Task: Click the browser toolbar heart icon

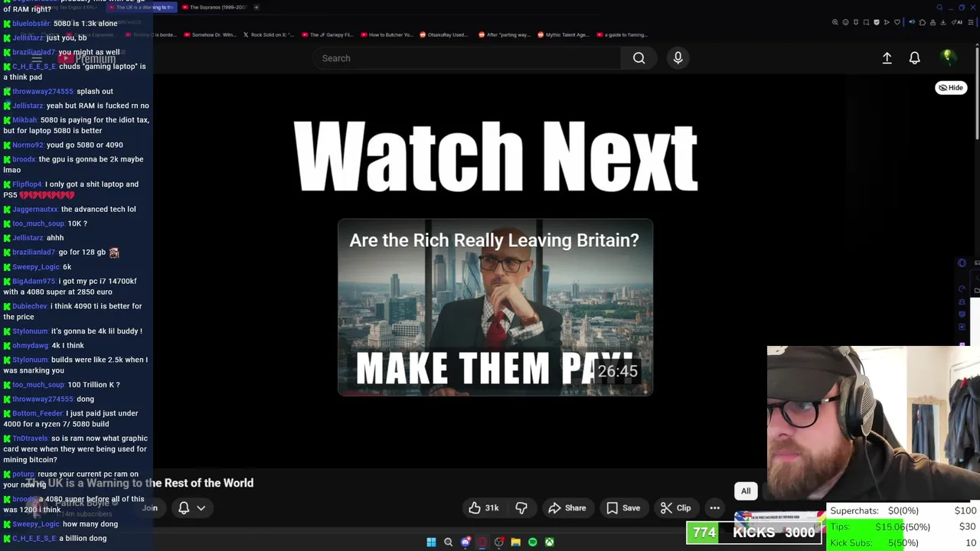Action: (897, 22)
